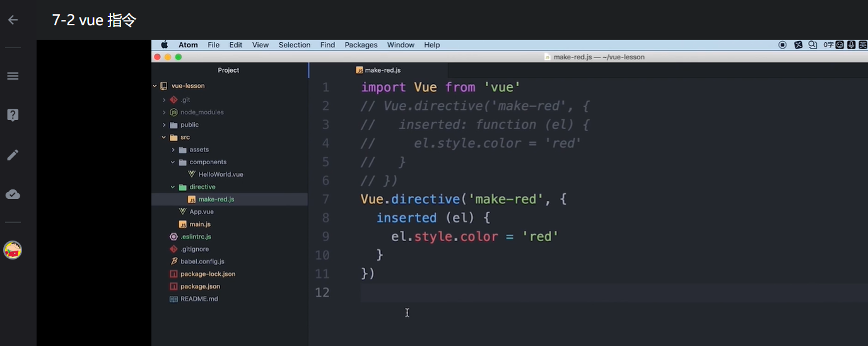Click the microphone icon in menu bar

[x=851, y=45]
